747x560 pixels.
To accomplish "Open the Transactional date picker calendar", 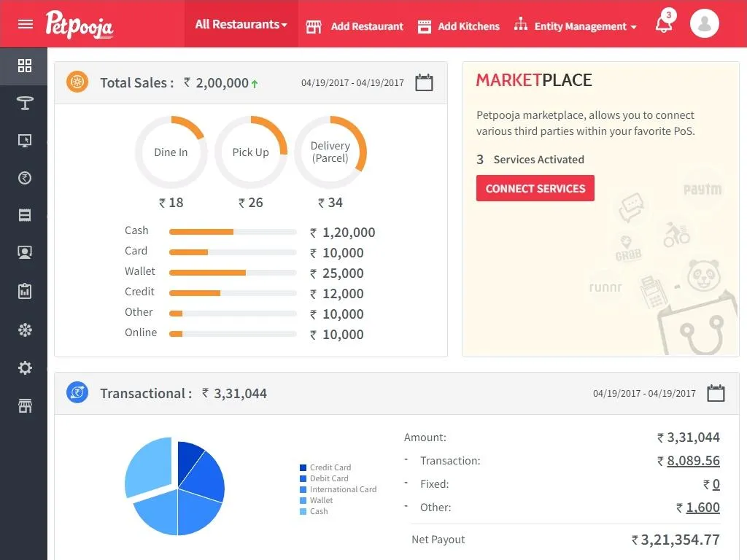I will pyautogui.click(x=716, y=393).
